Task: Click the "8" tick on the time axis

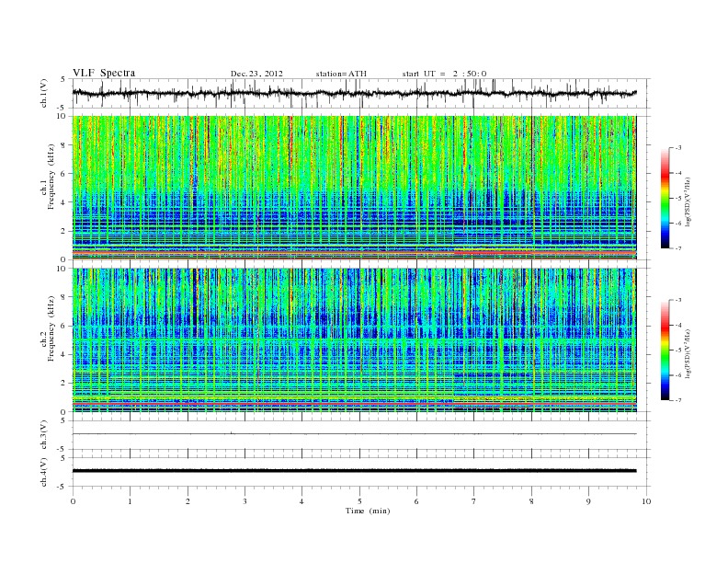Action: click(531, 501)
